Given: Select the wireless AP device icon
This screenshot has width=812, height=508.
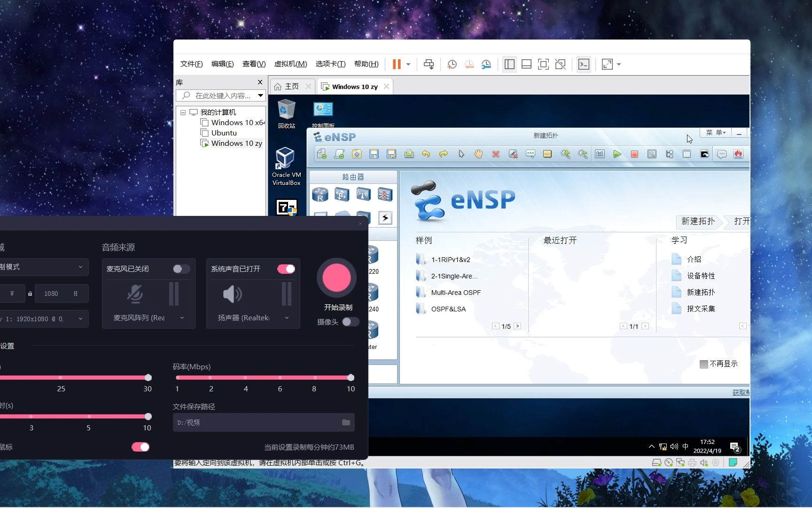Looking at the screenshot, I should pos(363,194).
